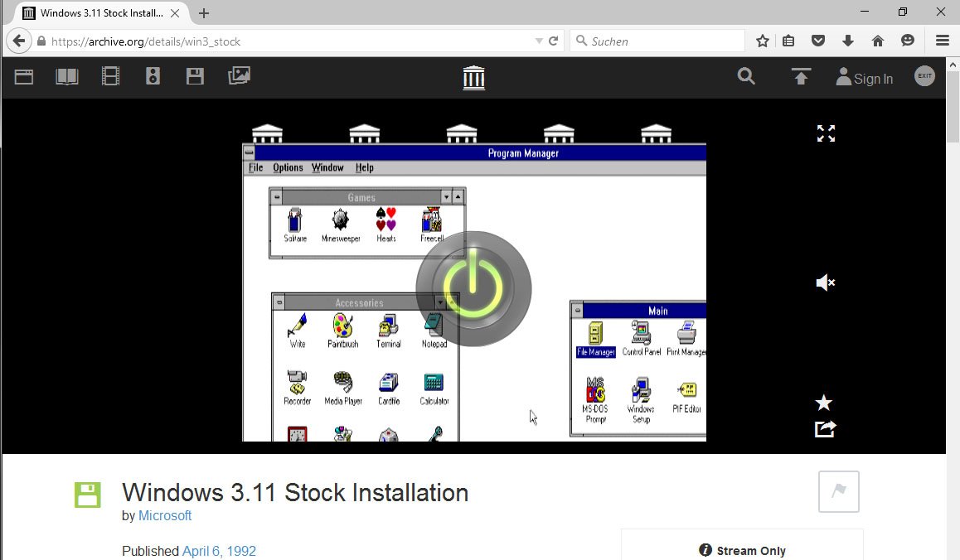Open archive.org search with magnifier icon
The height and width of the screenshot is (560, 960).
tap(745, 76)
